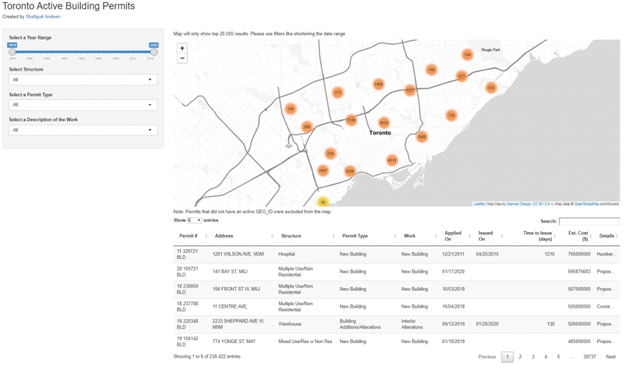Open the 726 cluster marker
This screenshot has height=368, width=624.
[451, 115]
